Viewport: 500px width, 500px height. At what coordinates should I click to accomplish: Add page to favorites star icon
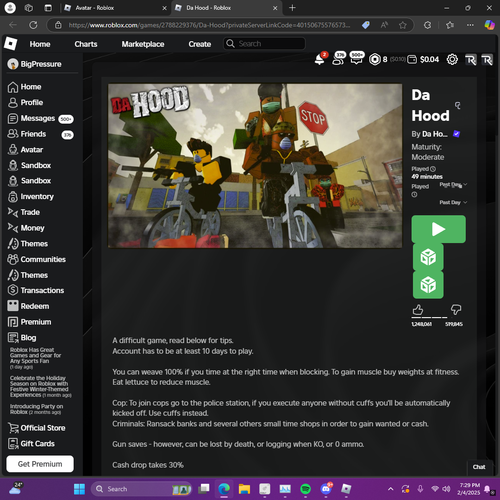(x=403, y=25)
